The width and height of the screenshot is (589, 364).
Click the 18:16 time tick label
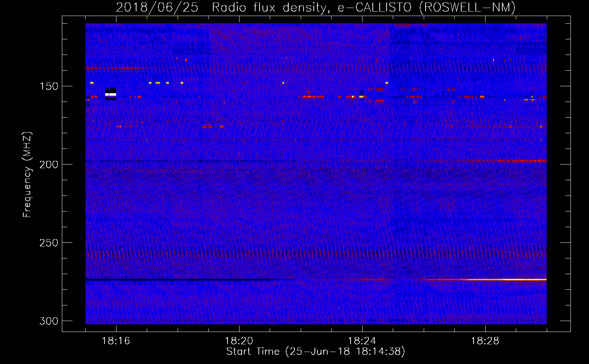(x=116, y=341)
